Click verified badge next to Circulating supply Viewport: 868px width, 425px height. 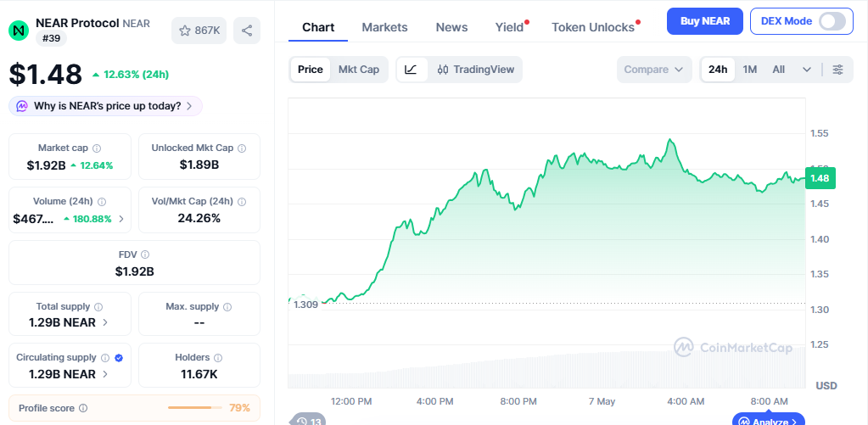click(x=119, y=358)
